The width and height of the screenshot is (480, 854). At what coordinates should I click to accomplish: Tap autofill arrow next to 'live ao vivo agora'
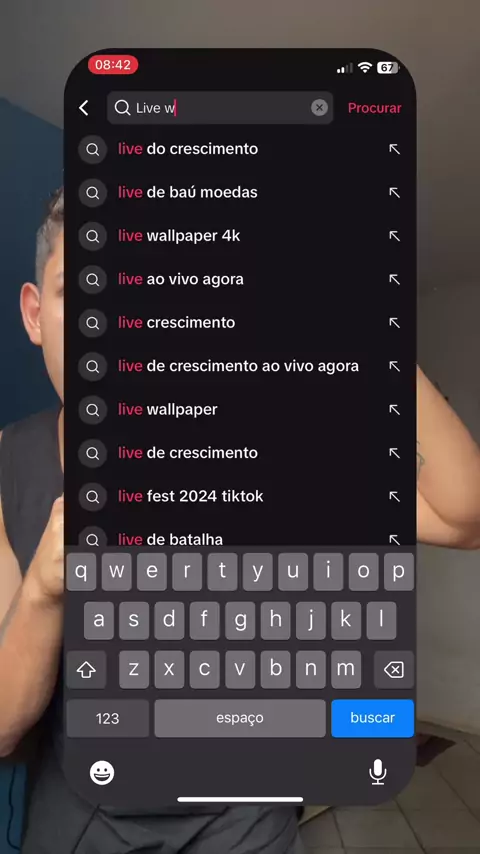[394, 279]
